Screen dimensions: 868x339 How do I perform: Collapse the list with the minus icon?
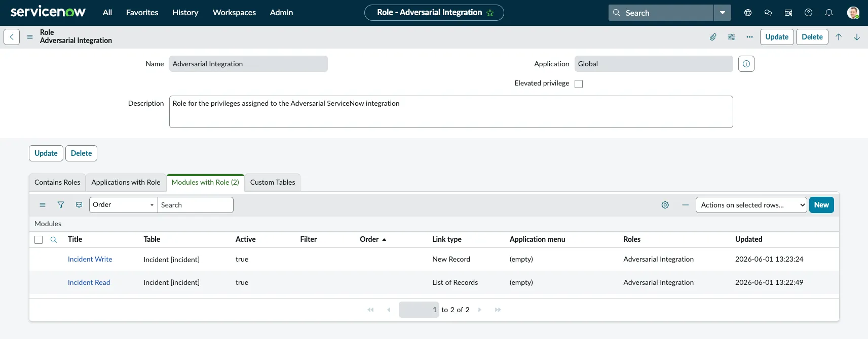[686, 205]
